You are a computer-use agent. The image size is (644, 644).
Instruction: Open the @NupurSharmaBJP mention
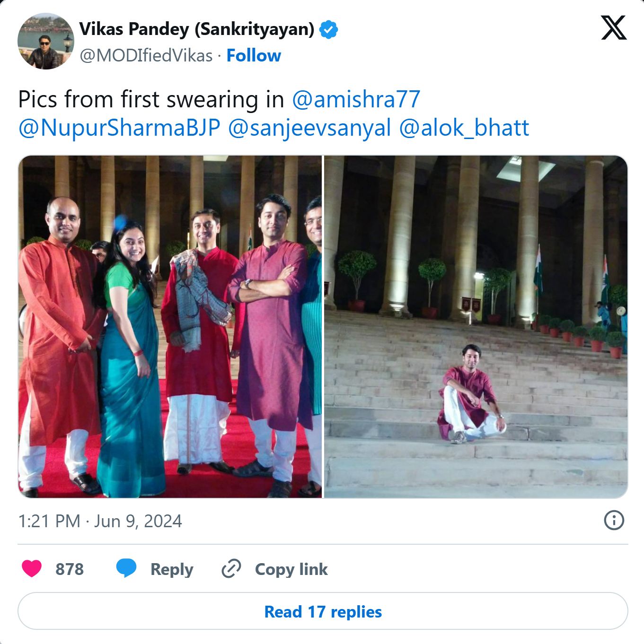coord(119,128)
